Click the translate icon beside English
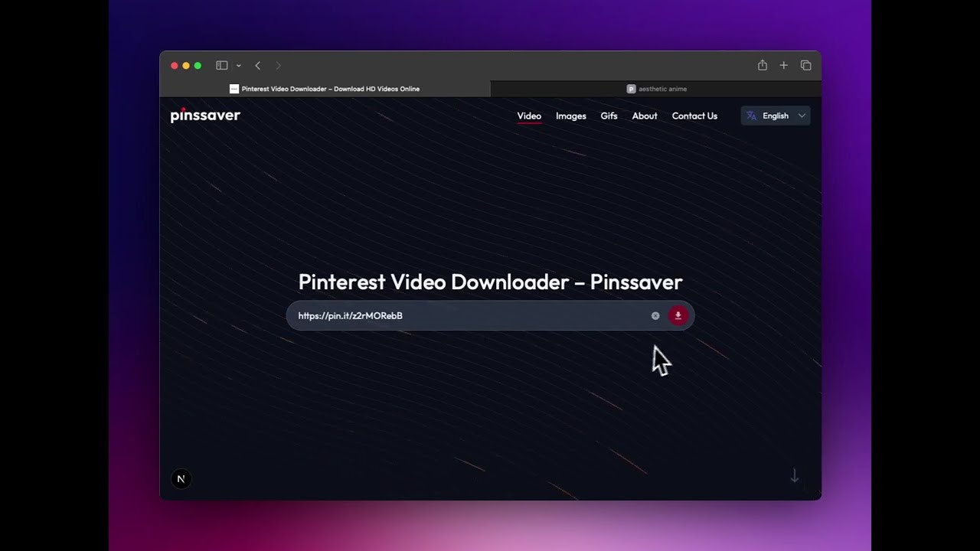This screenshot has width=980, height=551. (752, 116)
